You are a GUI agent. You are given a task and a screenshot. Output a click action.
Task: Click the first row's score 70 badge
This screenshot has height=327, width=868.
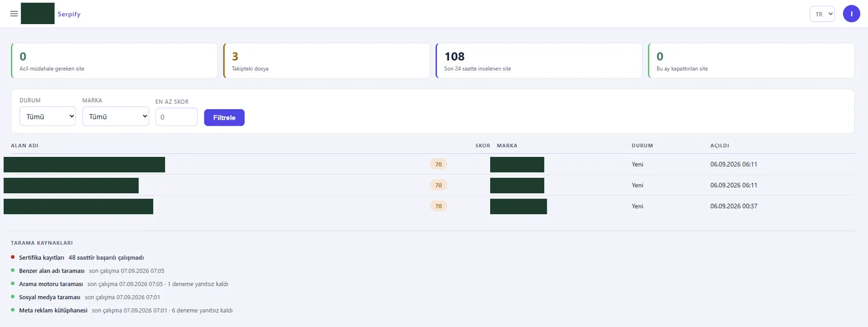[438, 164]
